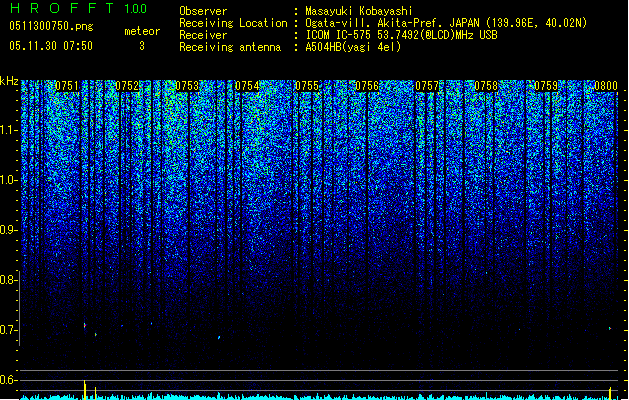Click the date stamp 05.11.30 07:50
Viewport: 629px width, 400px height.
click(x=51, y=46)
